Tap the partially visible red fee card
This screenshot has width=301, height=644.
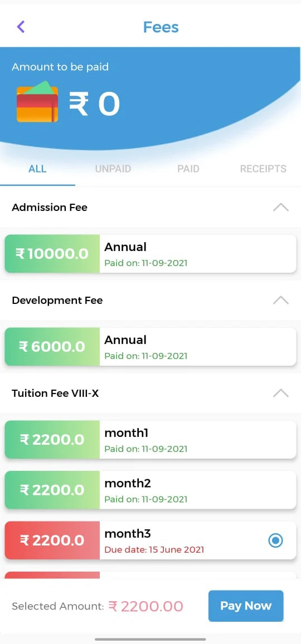(151, 575)
